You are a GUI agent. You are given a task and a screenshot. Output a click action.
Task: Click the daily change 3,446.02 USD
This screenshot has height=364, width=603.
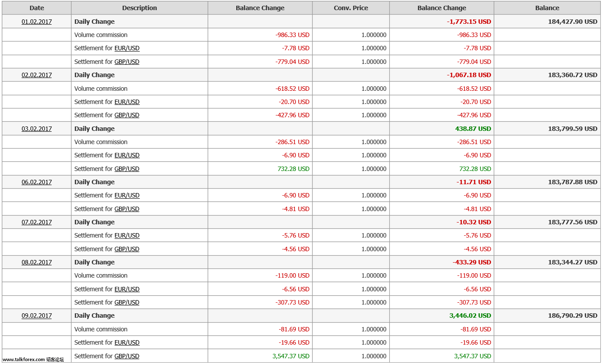click(470, 316)
